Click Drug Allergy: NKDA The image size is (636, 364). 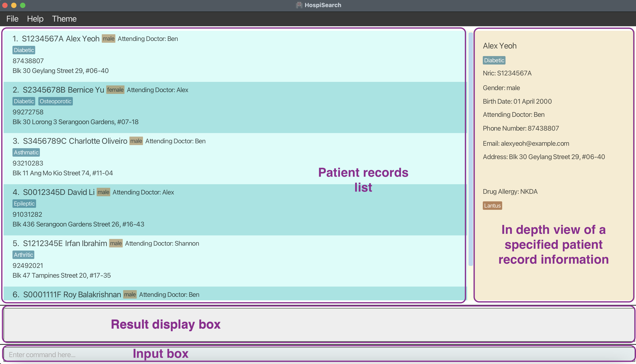click(510, 192)
